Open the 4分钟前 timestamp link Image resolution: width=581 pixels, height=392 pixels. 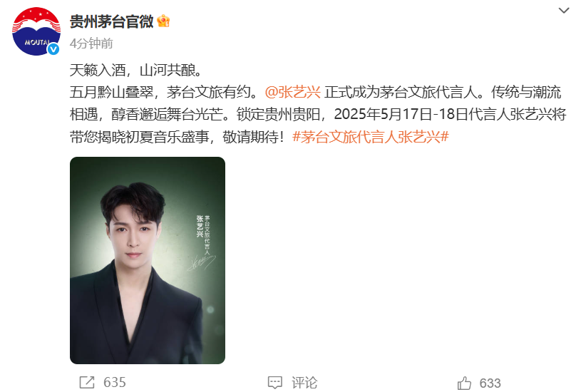pos(91,43)
